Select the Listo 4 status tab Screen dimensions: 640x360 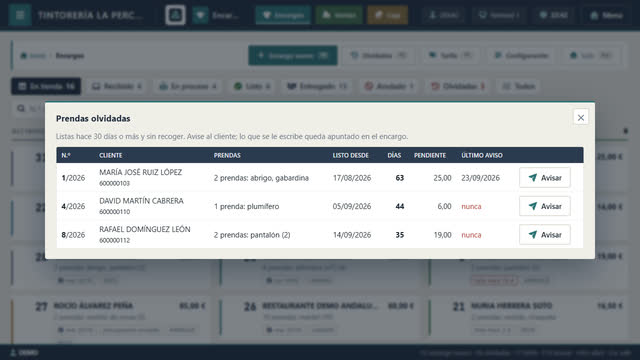[252, 86]
